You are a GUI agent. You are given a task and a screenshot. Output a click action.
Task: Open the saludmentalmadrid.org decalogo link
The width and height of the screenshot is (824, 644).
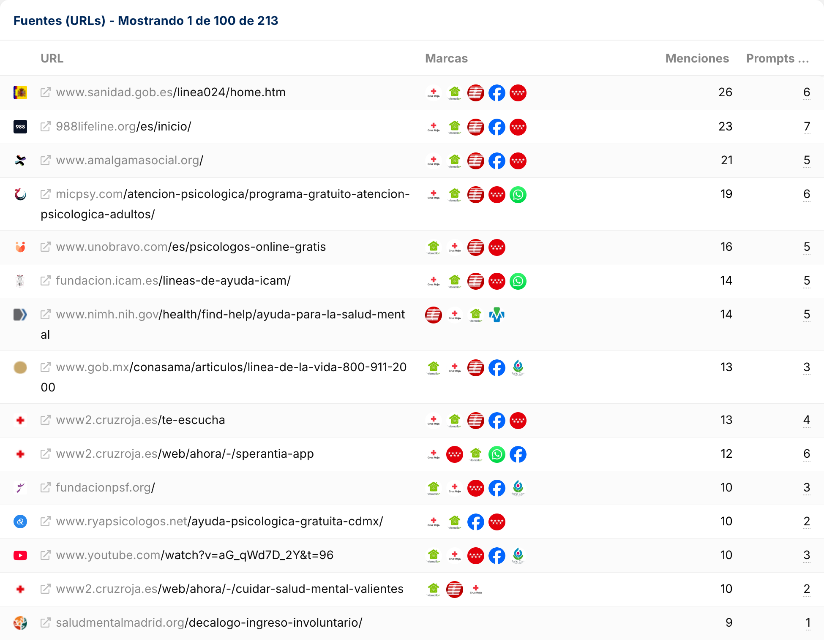coord(209,623)
